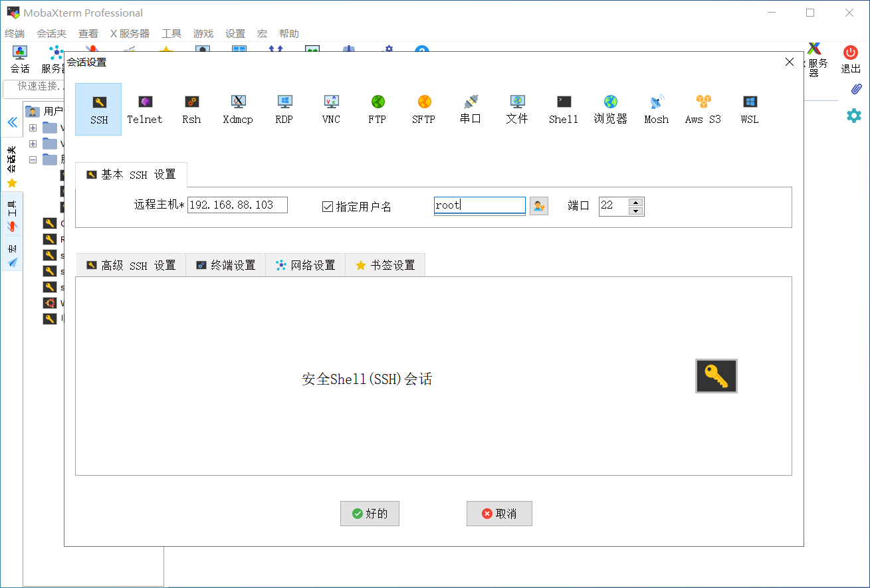Switch to the 网络设置 tab
Image resolution: width=870 pixels, height=588 pixels.
click(305, 264)
